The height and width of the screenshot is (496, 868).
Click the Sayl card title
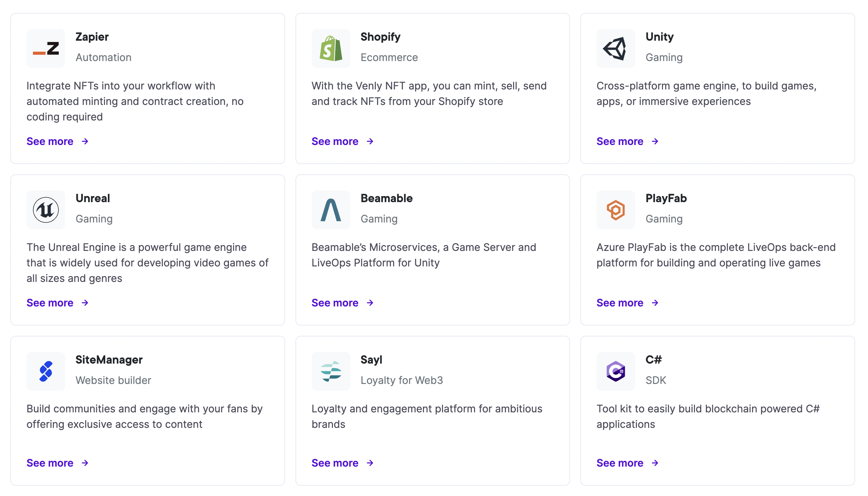371,360
